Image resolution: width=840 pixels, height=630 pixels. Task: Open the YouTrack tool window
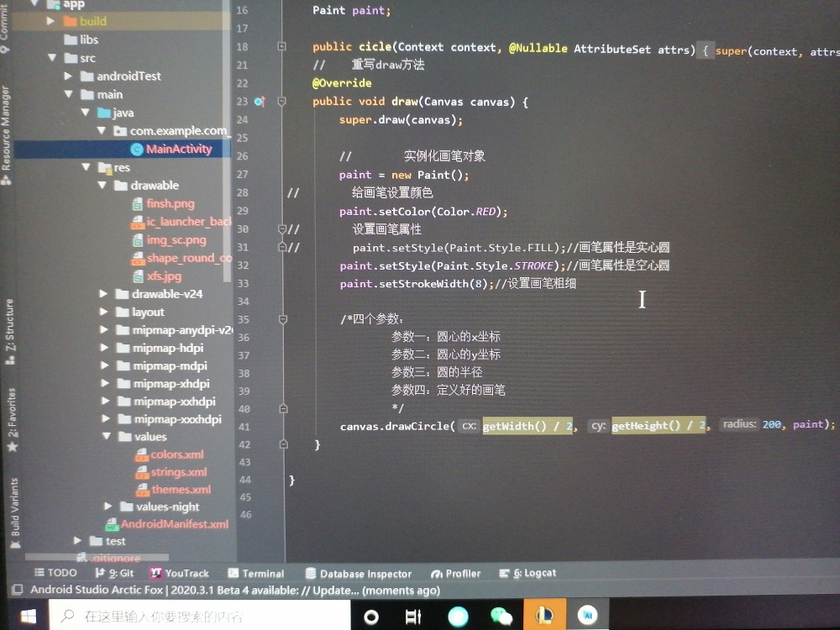180,573
